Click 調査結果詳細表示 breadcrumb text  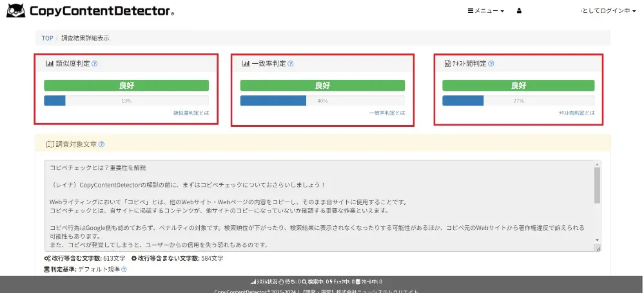click(x=85, y=38)
